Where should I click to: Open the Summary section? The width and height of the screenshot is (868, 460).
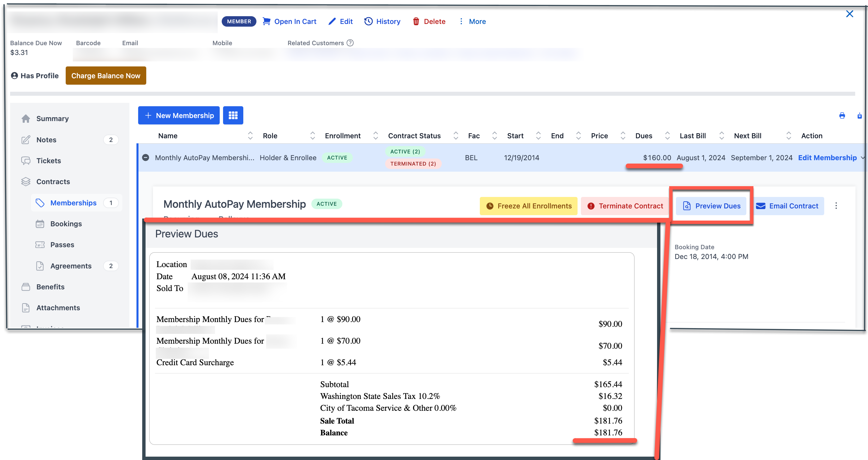pyautogui.click(x=52, y=119)
